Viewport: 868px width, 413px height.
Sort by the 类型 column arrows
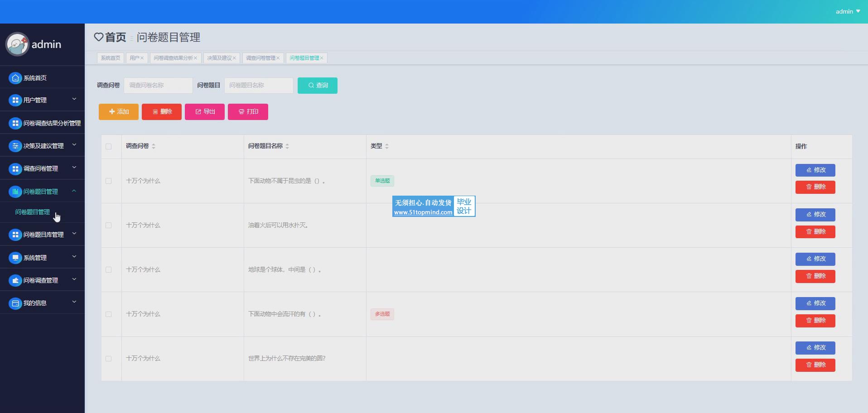386,146
